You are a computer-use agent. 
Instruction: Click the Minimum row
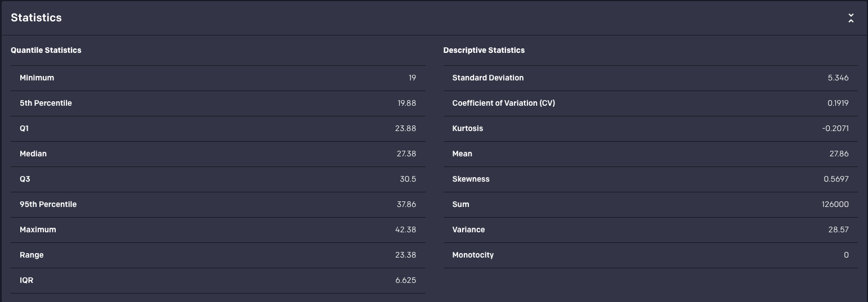tap(217, 78)
